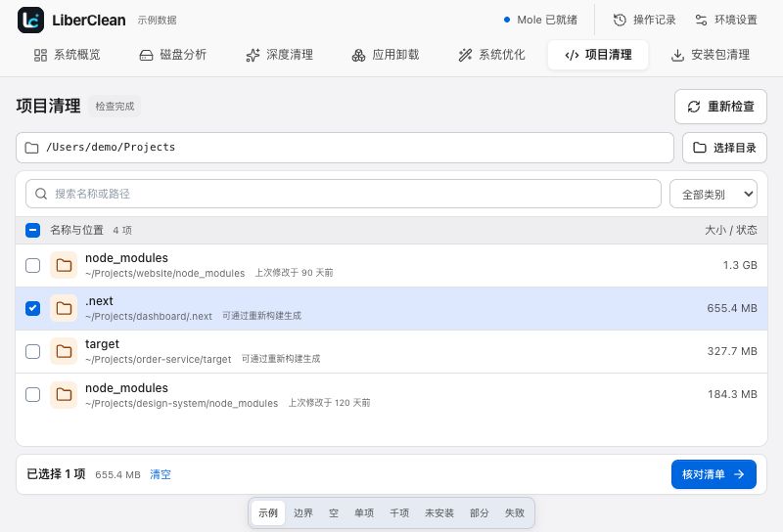This screenshot has height=532, width=783.
Task: Click the folder icon in the path field
Action: (31, 148)
